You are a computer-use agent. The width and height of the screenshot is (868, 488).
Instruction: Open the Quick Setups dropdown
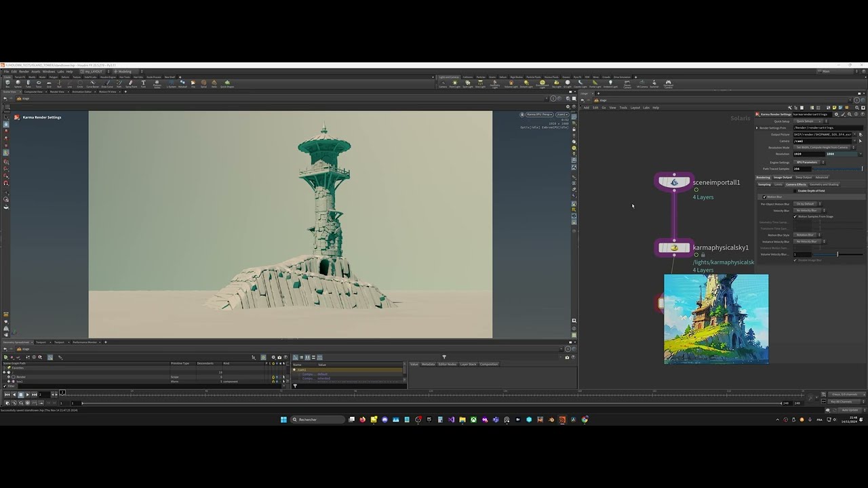tap(811, 121)
